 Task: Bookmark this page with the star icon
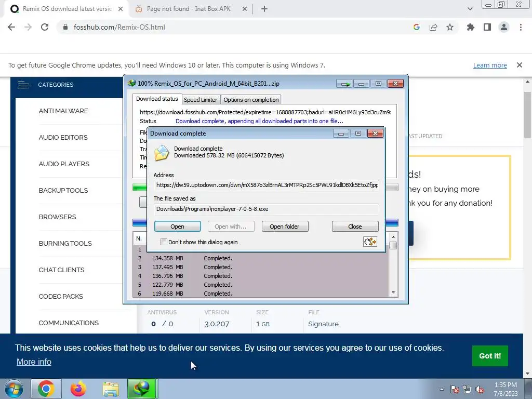[450, 27]
